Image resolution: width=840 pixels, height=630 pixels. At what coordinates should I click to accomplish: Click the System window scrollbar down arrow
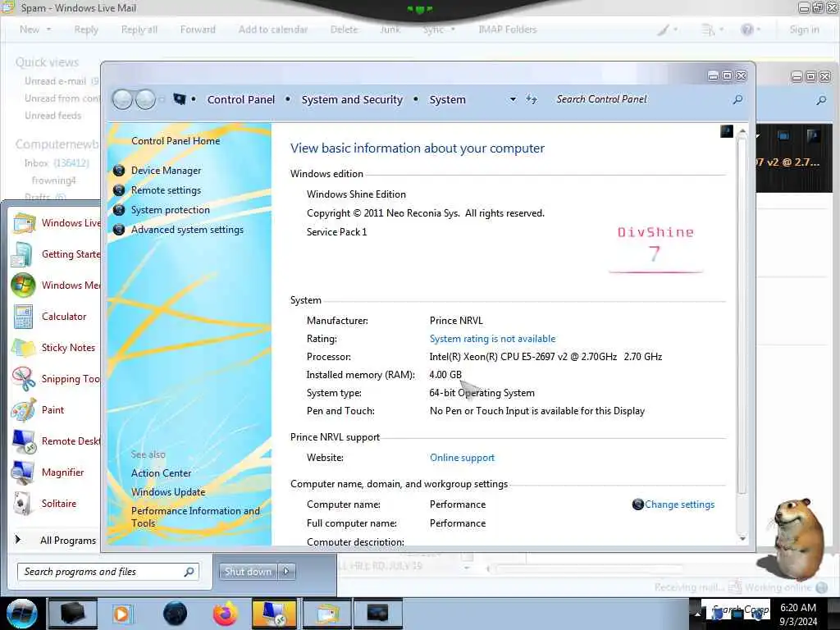742,538
